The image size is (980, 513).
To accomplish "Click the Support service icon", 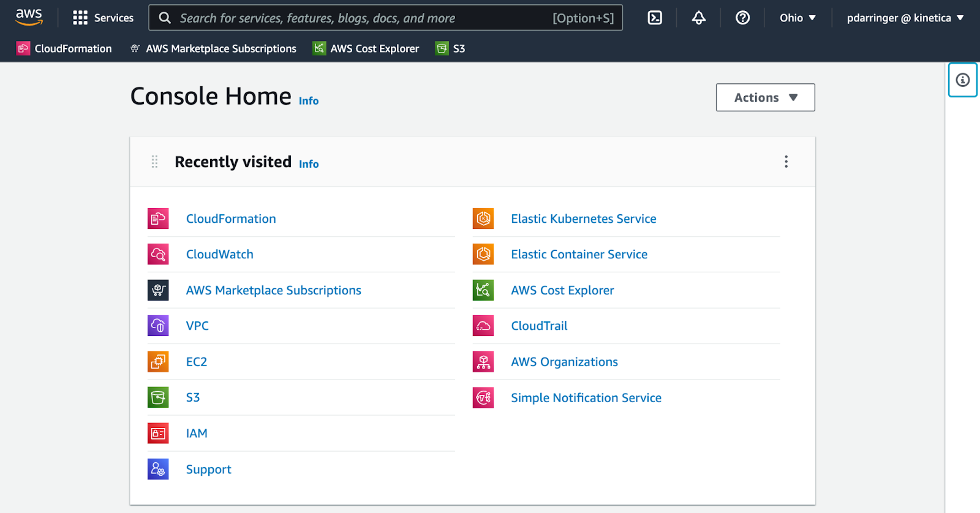I will 158,469.
